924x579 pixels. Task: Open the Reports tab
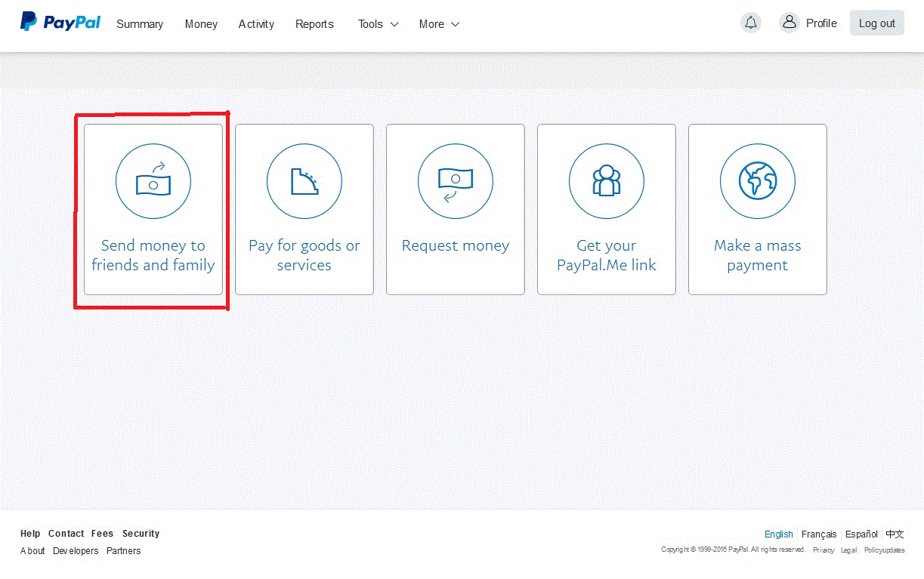point(314,24)
